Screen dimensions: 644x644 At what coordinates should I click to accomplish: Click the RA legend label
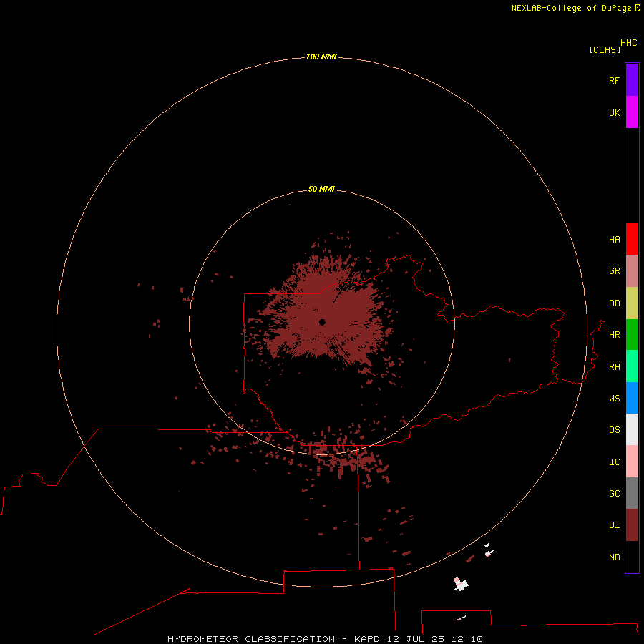(x=614, y=367)
